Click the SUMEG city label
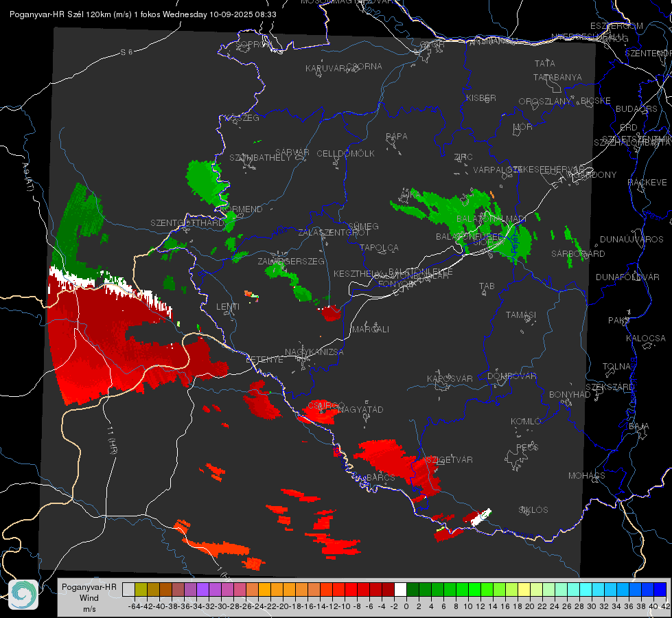The height and width of the screenshot is (618, 672). pyautogui.click(x=363, y=226)
